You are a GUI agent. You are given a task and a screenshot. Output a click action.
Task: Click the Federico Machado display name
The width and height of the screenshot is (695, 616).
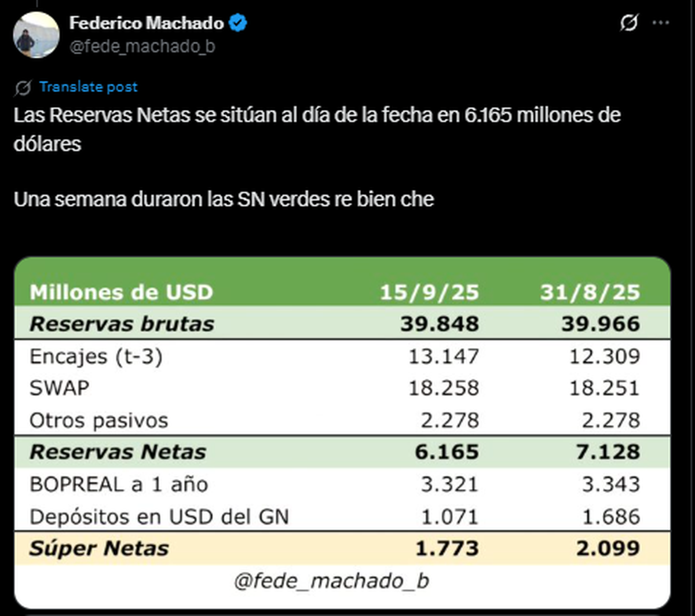click(147, 23)
